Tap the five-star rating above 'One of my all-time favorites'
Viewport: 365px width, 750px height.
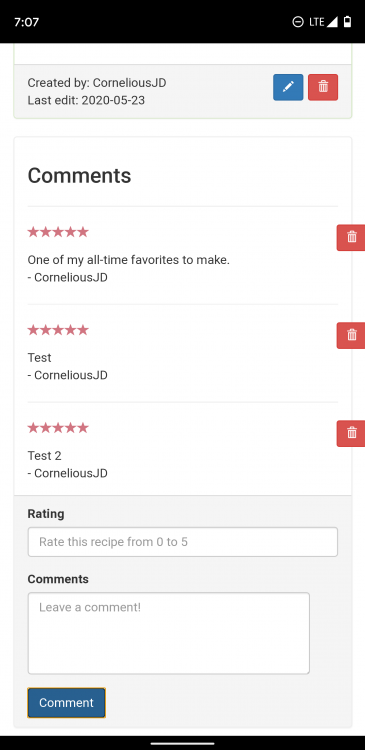pos(58,232)
